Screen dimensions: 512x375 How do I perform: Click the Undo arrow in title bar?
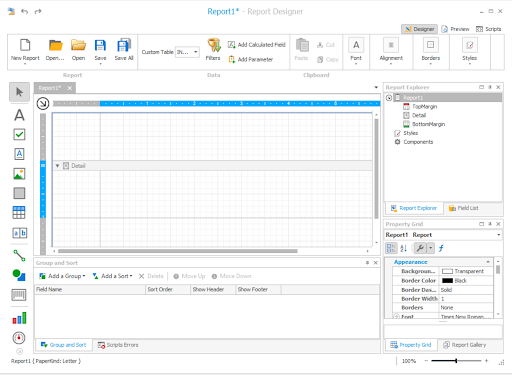[24, 11]
